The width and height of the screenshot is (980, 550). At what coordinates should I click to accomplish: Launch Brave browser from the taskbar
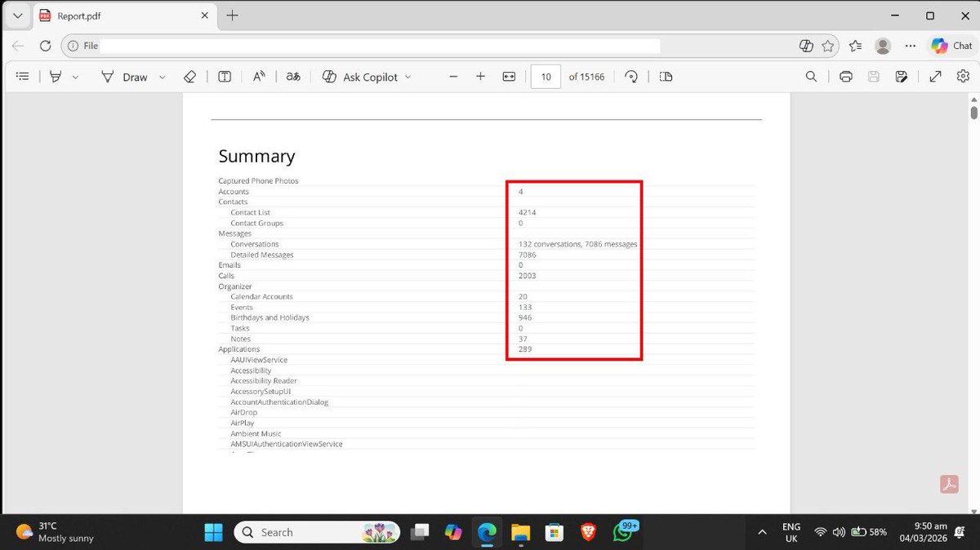click(x=588, y=532)
